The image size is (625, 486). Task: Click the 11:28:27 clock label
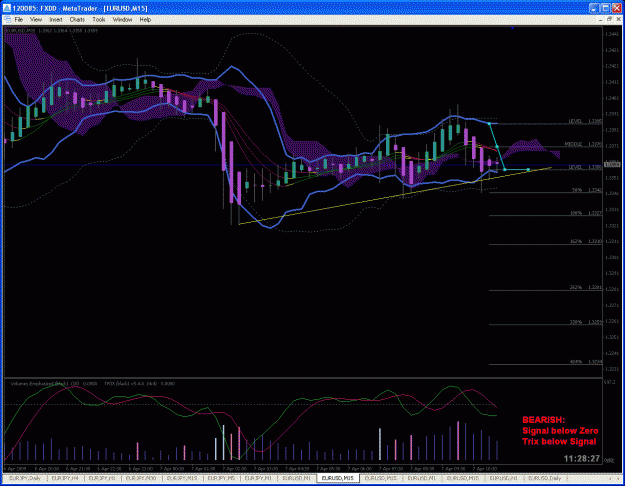(582, 459)
